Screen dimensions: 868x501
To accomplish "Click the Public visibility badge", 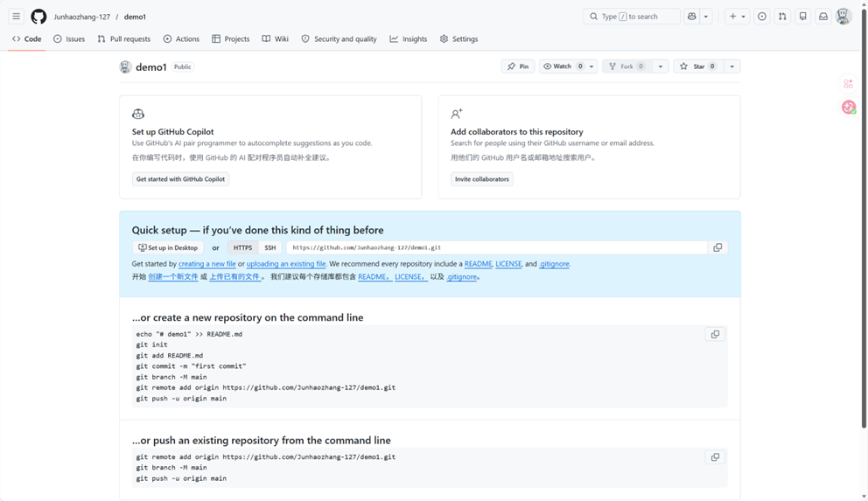I will tap(183, 67).
